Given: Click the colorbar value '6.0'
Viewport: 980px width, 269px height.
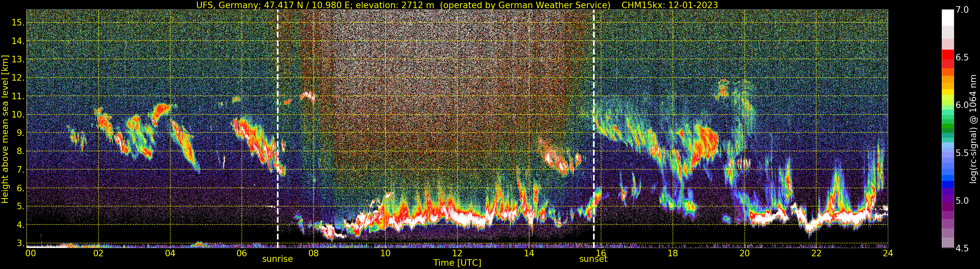Looking at the screenshot, I should point(962,105).
